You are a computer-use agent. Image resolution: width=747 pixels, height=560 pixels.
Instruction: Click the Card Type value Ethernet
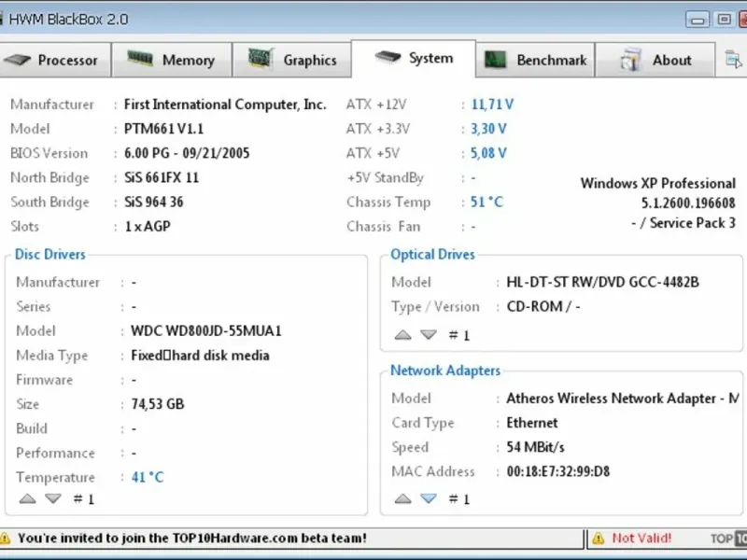pyautogui.click(x=532, y=423)
